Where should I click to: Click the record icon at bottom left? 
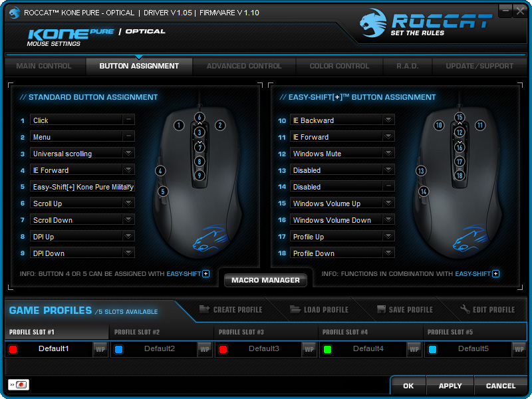coord(19,385)
